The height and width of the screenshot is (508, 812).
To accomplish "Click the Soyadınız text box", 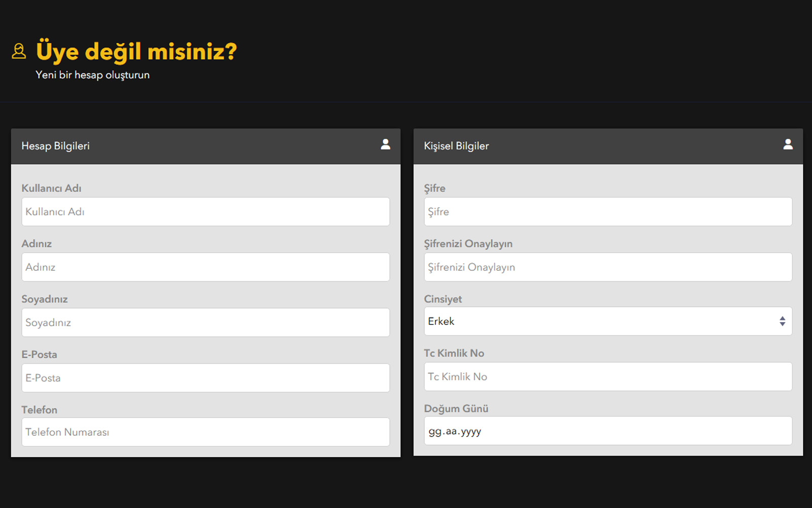I will (205, 323).
